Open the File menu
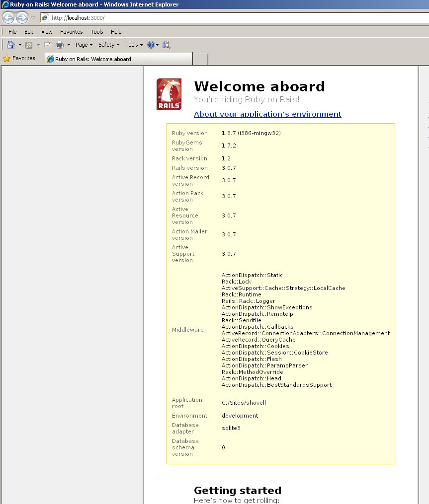 [12, 32]
